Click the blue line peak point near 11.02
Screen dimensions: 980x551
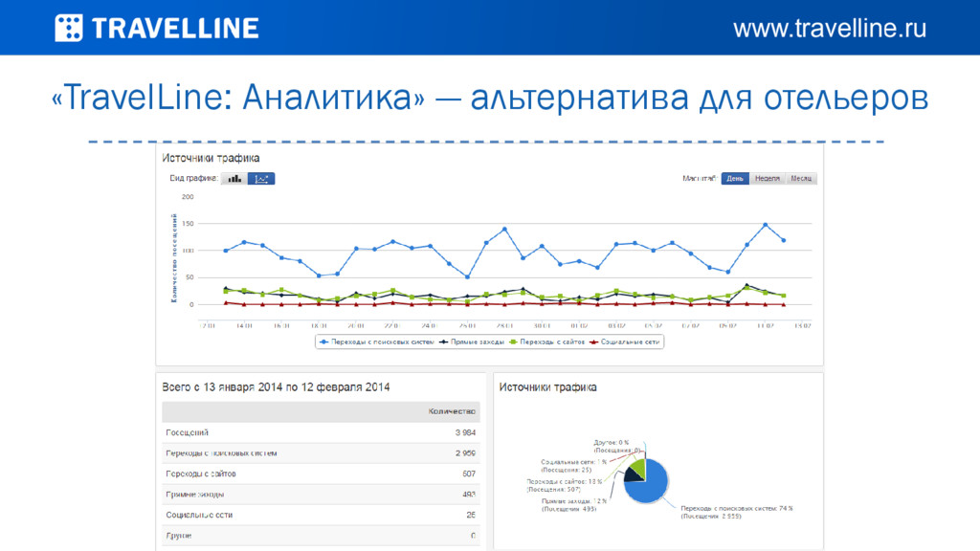click(x=765, y=224)
